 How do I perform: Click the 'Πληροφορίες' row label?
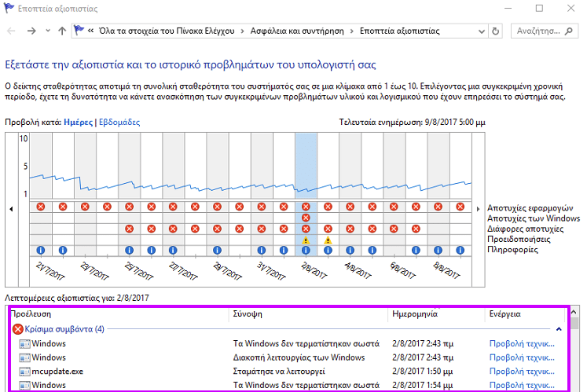pyautogui.click(x=512, y=250)
